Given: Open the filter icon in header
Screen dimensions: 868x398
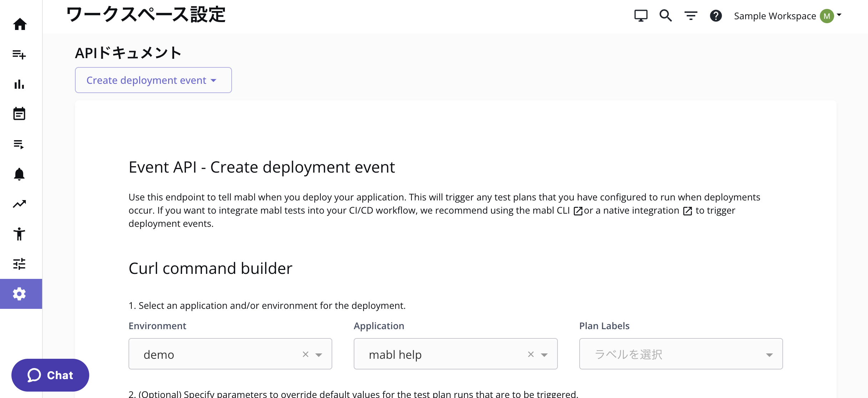Looking at the screenshot, I should [691, 16].
